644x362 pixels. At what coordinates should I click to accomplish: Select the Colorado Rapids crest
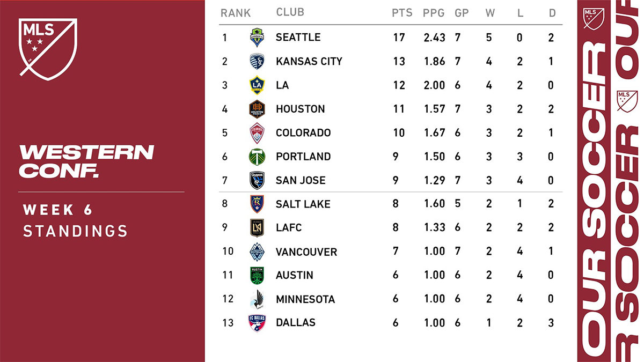click(257, 133)
